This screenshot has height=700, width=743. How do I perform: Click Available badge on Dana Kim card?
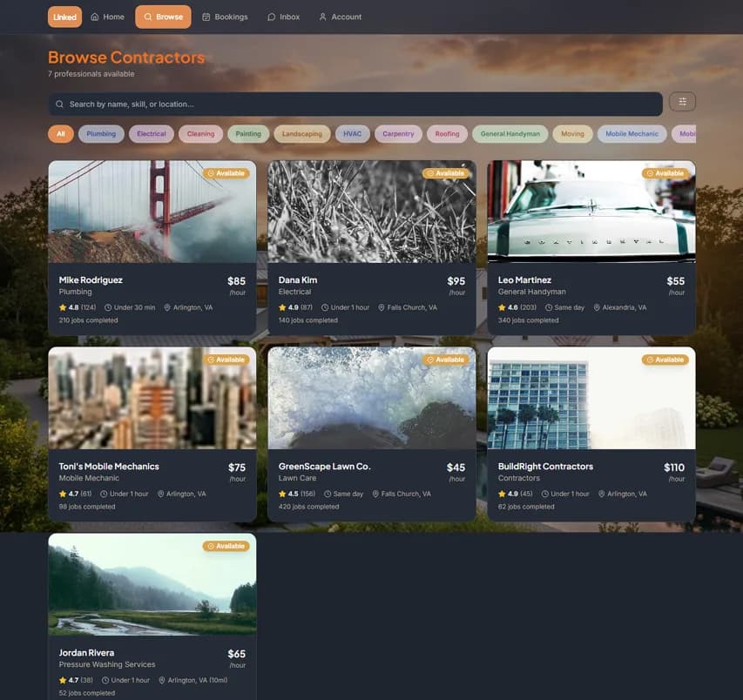pyautogui.click(x=445, y=173)
